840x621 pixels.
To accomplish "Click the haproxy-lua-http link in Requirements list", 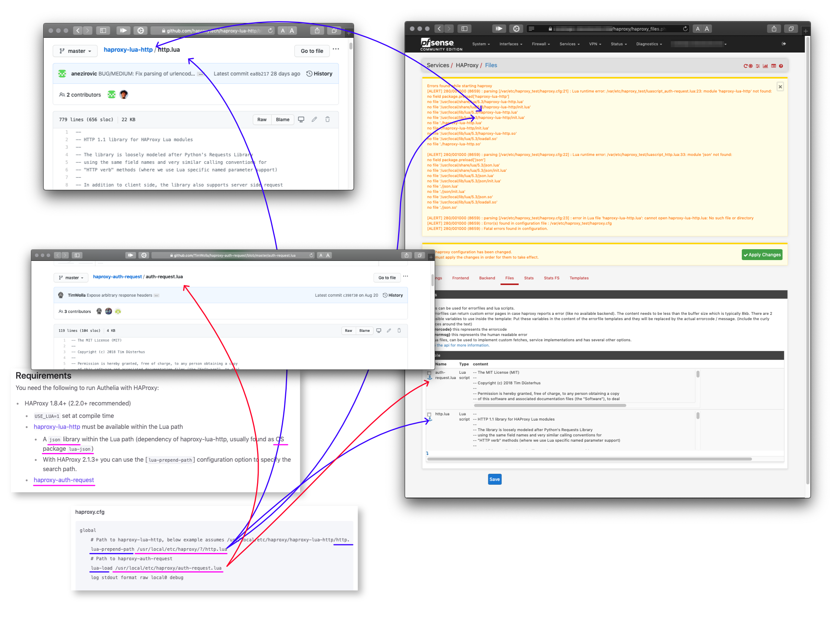I will click(x=57, y=427).
